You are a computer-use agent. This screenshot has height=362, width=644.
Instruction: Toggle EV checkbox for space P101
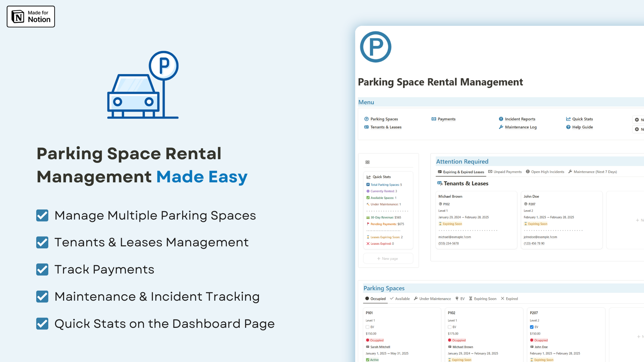tap(368, 327)
